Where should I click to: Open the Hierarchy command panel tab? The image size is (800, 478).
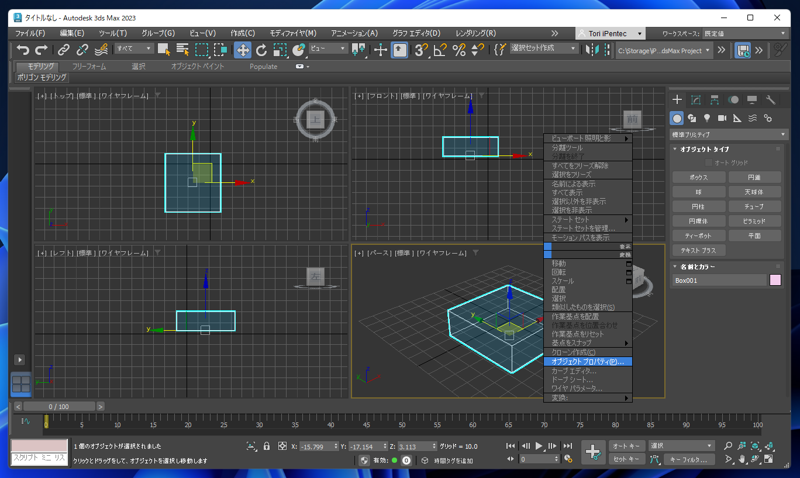click(x=714, y=99)
